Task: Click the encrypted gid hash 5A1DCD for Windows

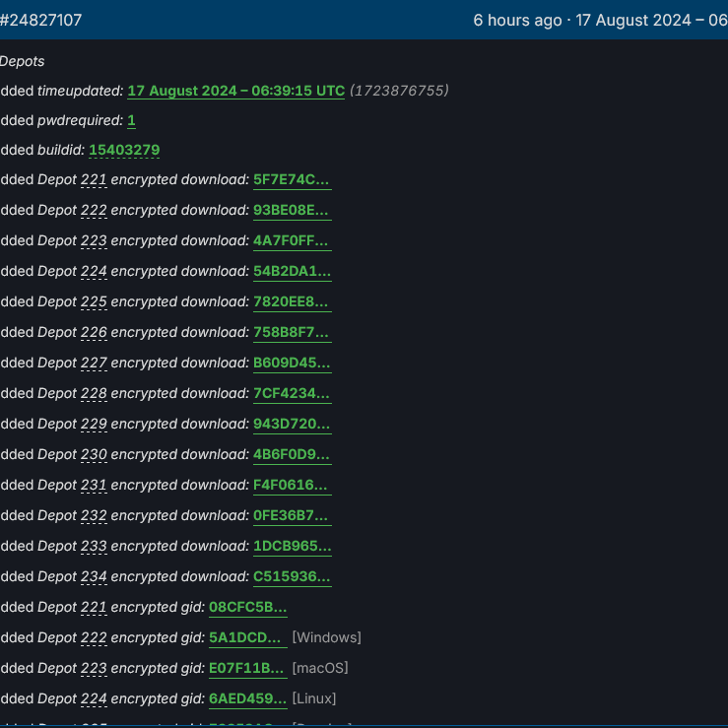Action: (247, 638)
